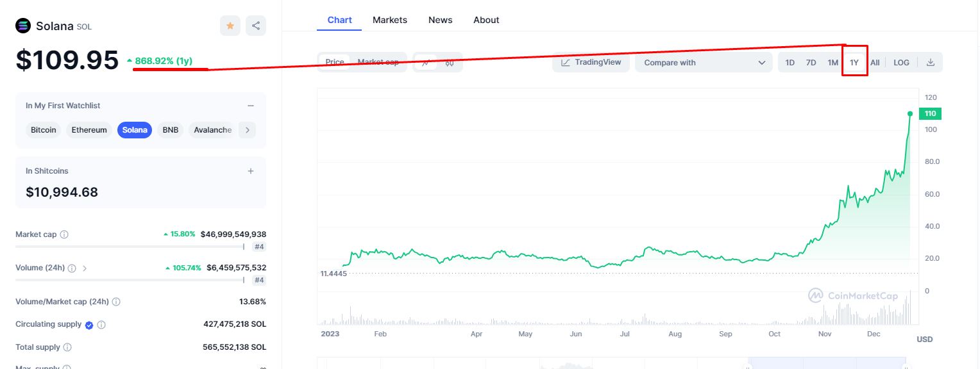
Task: Toggle the LOG scale button
Action: click(901, 62)
